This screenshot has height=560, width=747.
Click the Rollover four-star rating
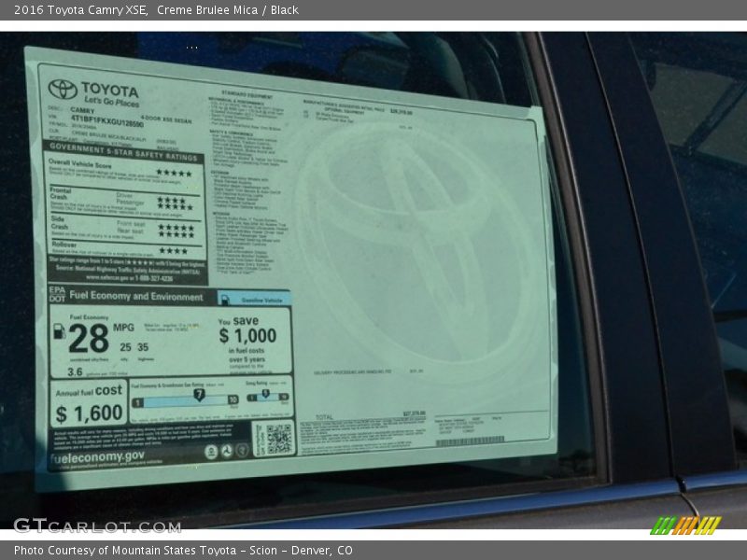pyautogui.click(x=173, y=250)
